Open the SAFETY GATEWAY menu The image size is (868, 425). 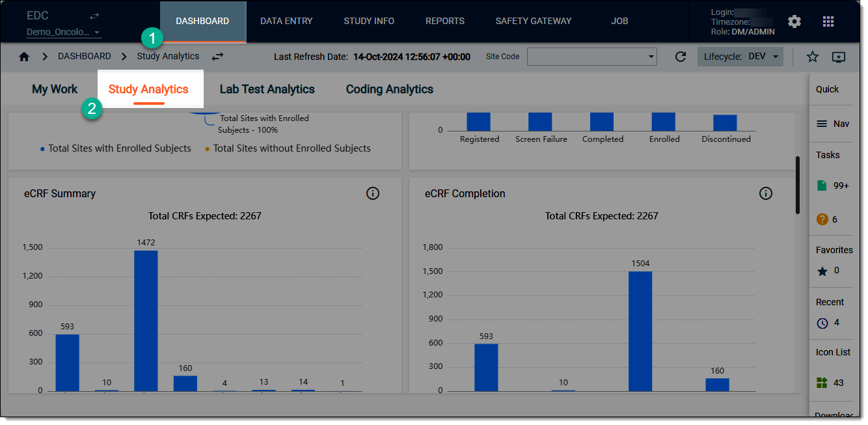(x=534, y=21)
